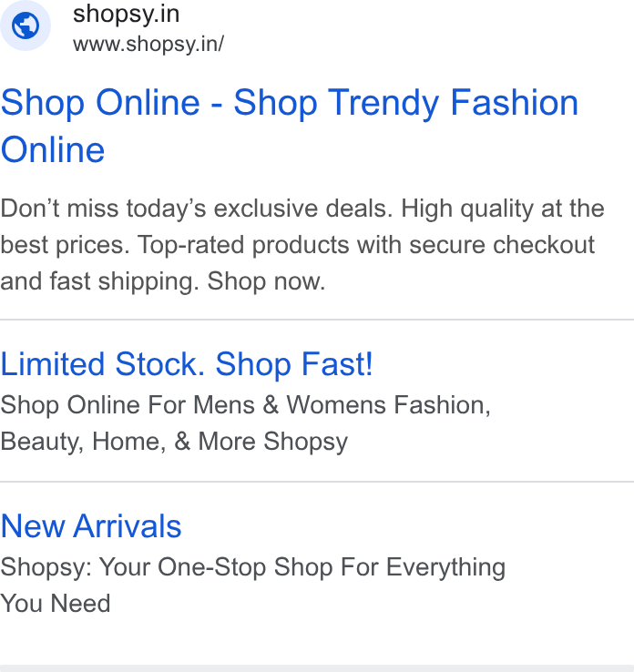Click Shopsy: Your One-Stop Shop description
Image resolution: width=634 pixels, height=672 pixels.
pyautogui.click(x=253, y=567)
